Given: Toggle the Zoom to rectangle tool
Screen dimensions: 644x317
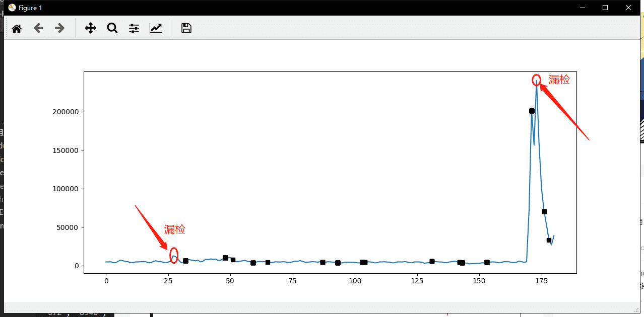Looking at the screenshot, I should [112, 28].
